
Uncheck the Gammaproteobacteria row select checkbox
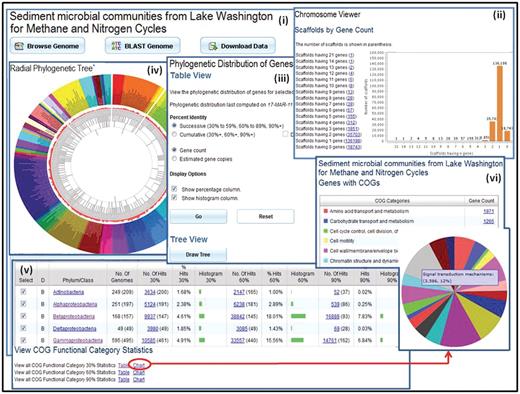(x=23, y=340)
